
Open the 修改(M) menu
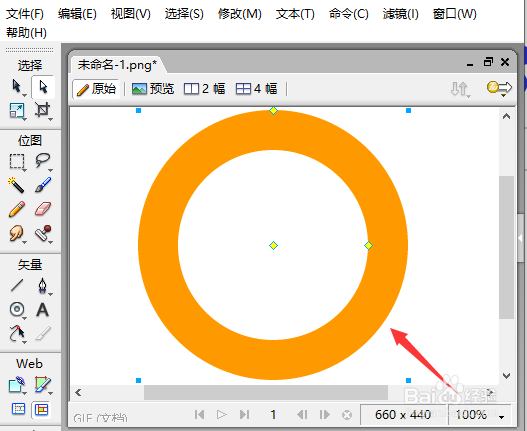(x=240, y=14)
